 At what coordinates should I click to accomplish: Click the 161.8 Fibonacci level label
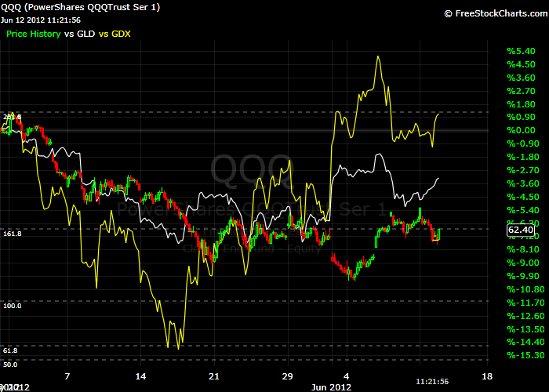click(13, 234)
